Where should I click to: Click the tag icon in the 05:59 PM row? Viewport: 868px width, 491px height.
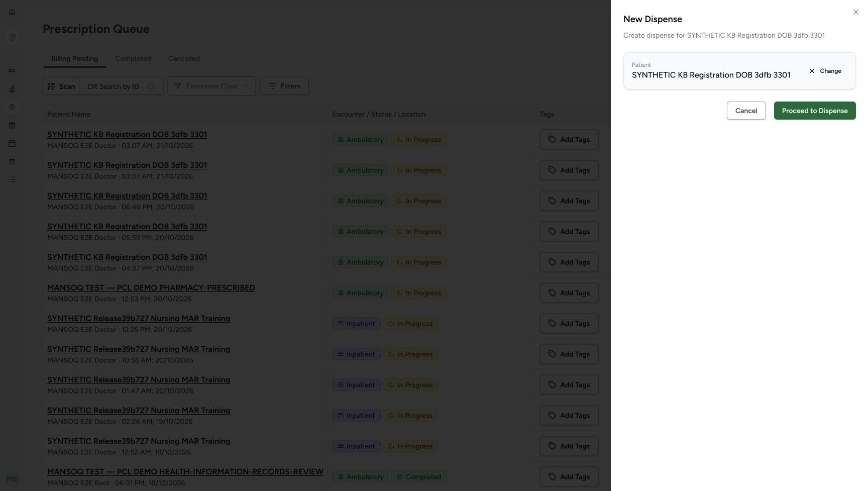pyautogui.click(x=552, y=232)
